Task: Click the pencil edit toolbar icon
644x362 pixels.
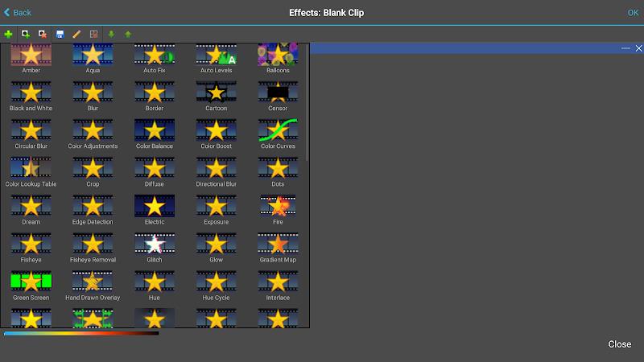Action: pyautogui.click(x=76, y=34)
